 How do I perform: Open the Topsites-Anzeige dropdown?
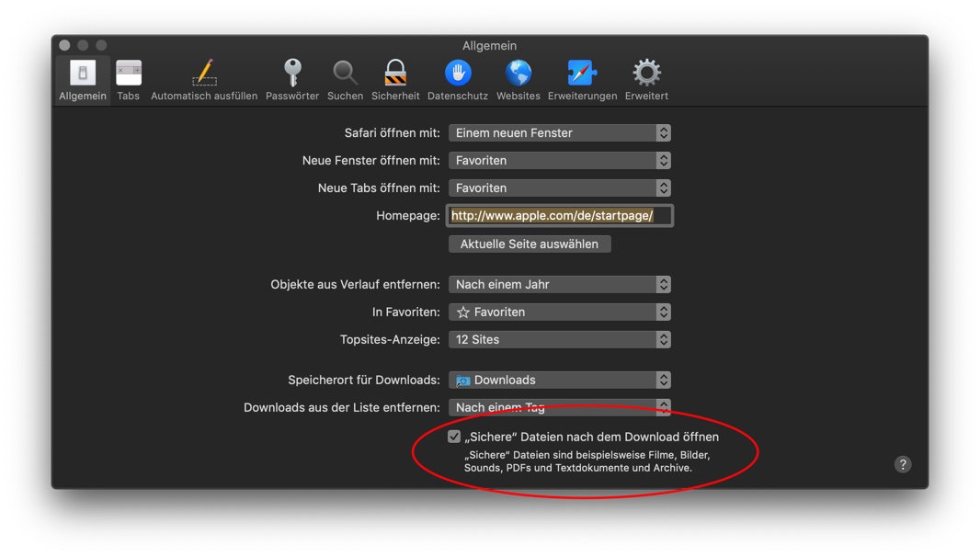point(559,340)
